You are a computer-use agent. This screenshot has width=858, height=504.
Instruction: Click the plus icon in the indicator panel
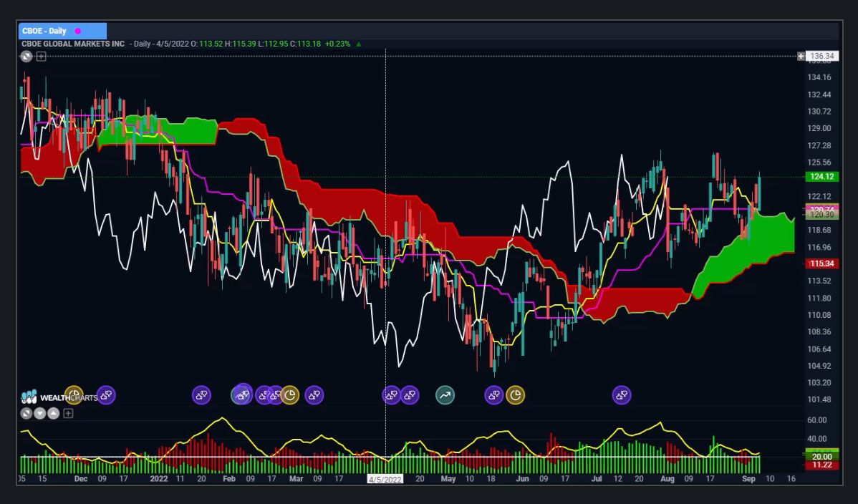[68, 413]
